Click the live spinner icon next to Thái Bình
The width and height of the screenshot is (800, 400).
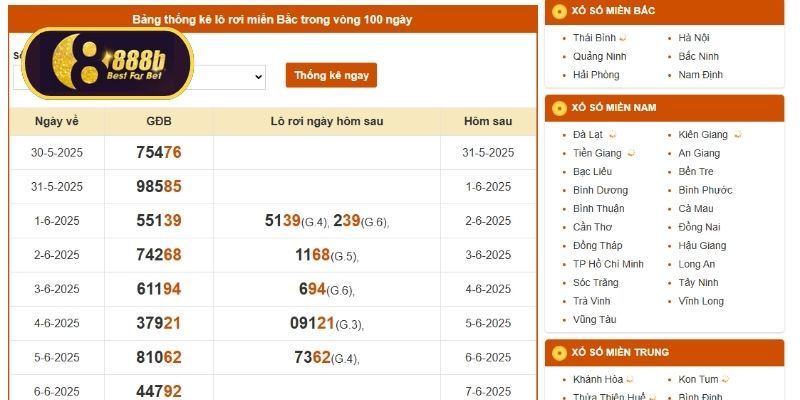624,38
